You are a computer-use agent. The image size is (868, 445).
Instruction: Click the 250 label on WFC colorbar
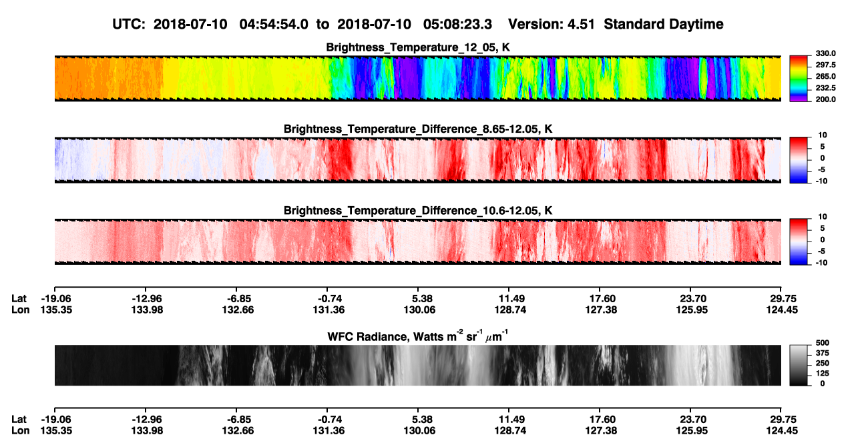pos(823,363)
